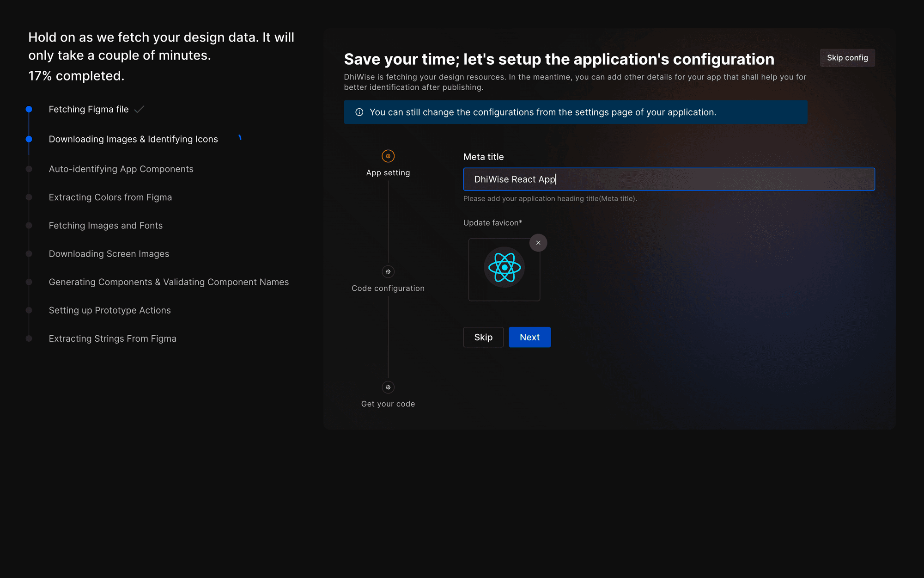This screenshot has height=578, width=924.
Task: Click Fetching Images and Fonts step
Action: (x=106, y=225)
